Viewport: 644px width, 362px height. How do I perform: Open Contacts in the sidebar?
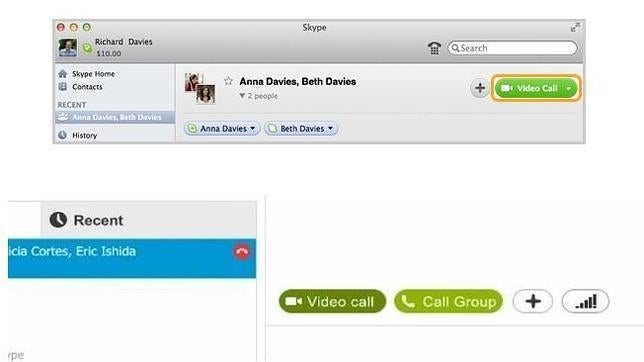tap(80, 87)
